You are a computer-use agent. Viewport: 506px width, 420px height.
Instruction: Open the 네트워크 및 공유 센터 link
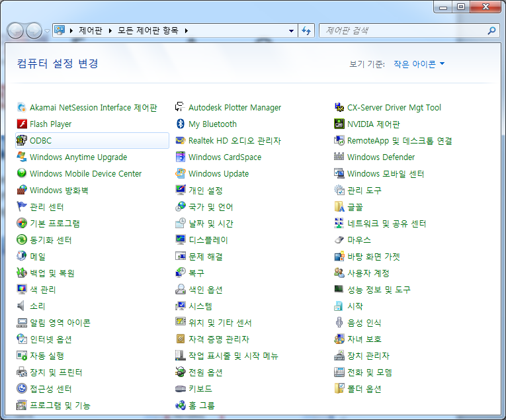(x=386, y=223)
